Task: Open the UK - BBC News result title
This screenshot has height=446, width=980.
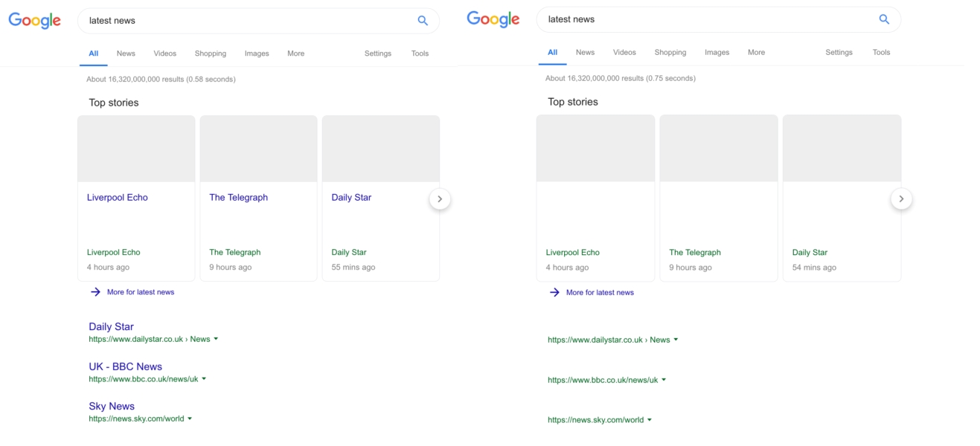Action: tap(126, 366)
